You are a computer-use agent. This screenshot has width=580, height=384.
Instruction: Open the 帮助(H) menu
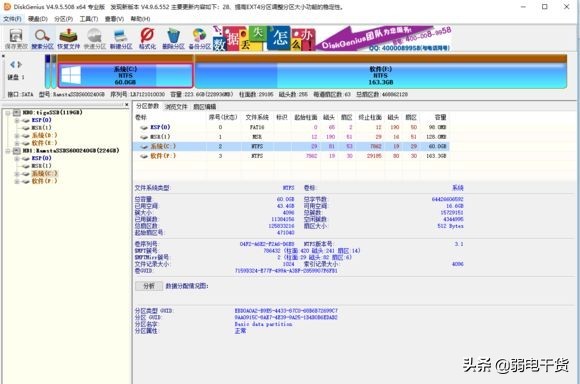pos(140,18)
